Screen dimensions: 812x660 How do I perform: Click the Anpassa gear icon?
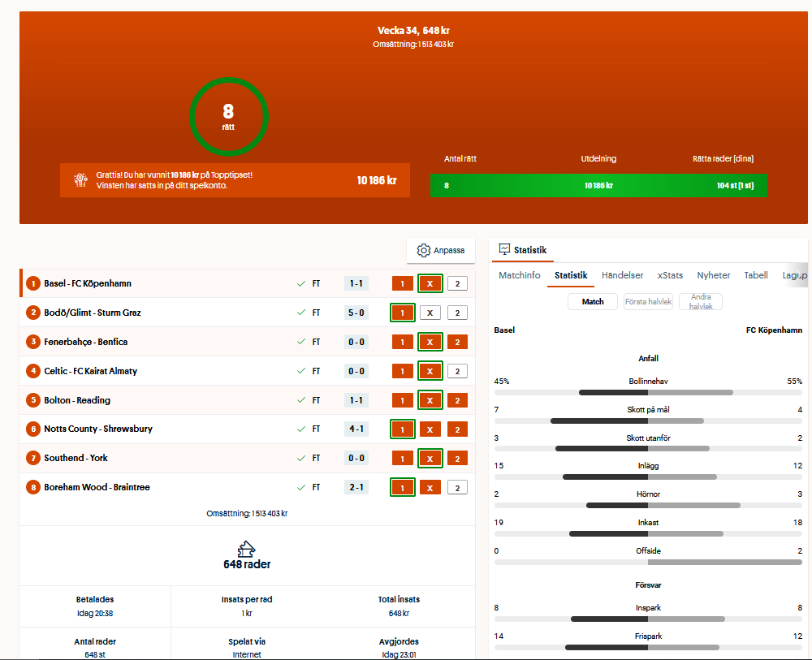[424, 251]
